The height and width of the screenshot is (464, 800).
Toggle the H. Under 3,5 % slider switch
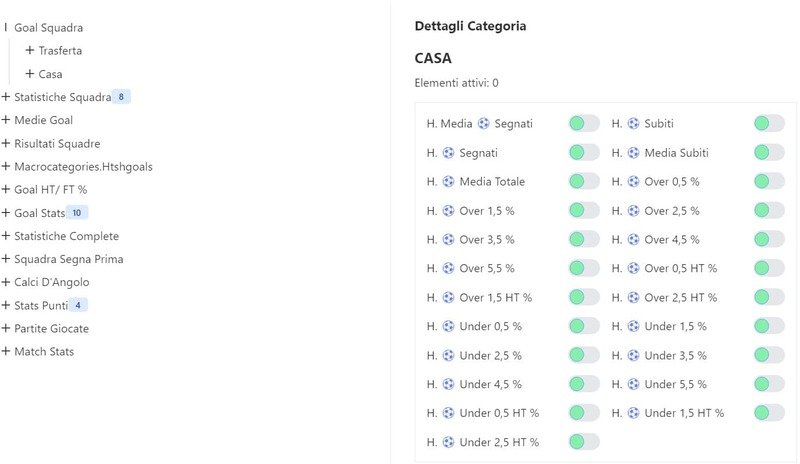pos(769,355)
